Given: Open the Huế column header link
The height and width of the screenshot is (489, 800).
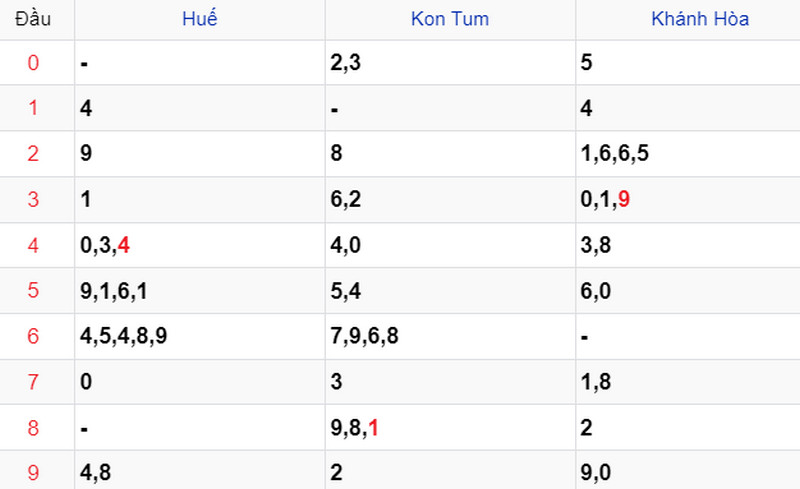Looking at the screenshot, I should [x=199, y=19].
